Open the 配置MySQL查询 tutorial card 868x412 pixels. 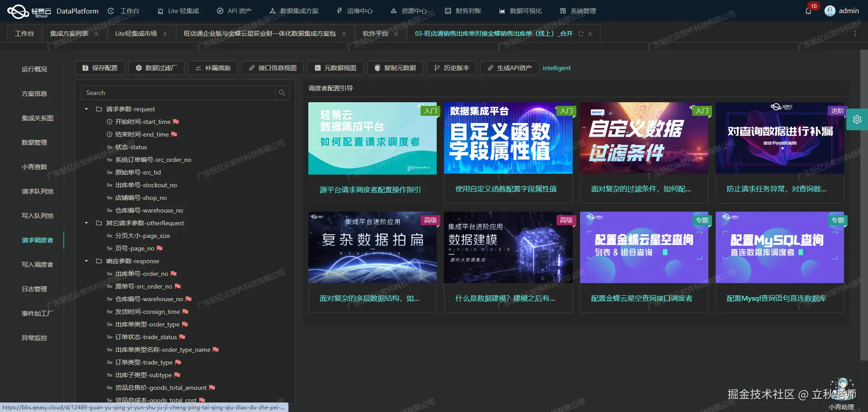[779, 247]
